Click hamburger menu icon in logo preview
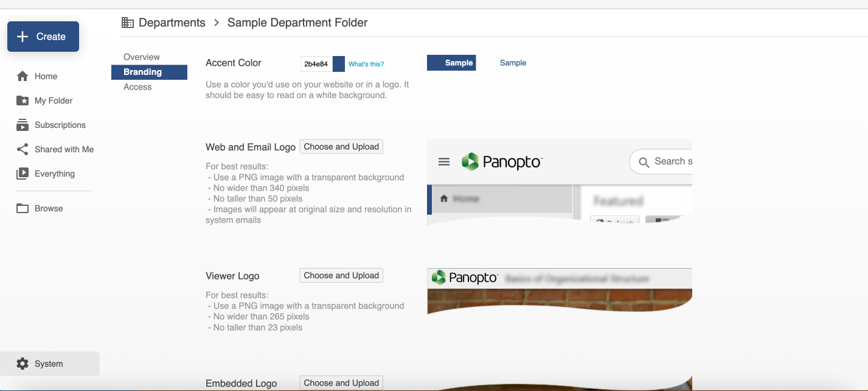 point(444,161)
